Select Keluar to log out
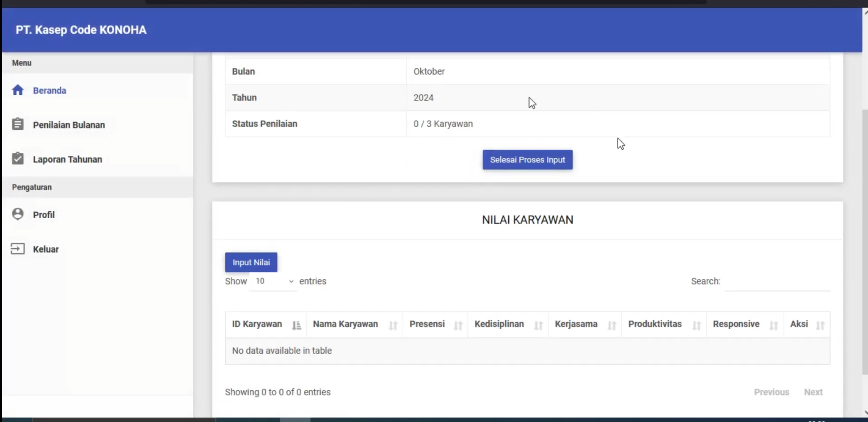Image resolution: width=868 pixels, height=422 pixels. 46,249
